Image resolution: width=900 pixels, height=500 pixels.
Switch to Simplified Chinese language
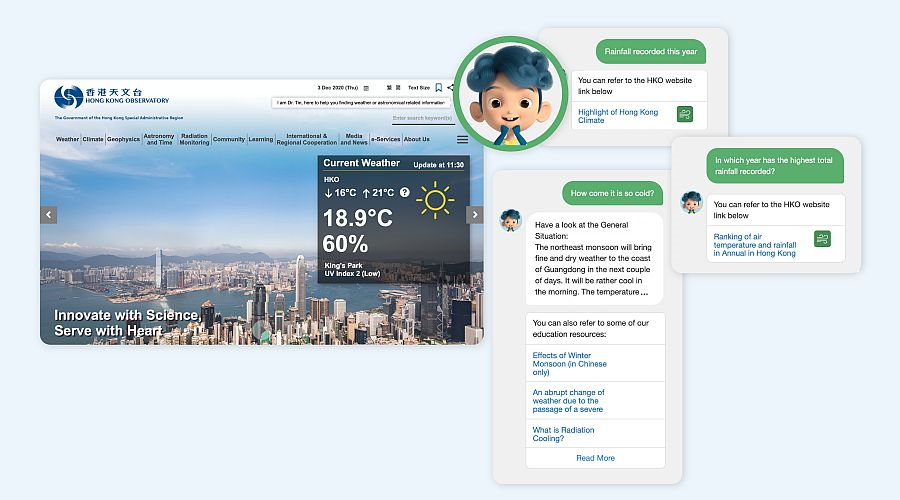[398, 88]
